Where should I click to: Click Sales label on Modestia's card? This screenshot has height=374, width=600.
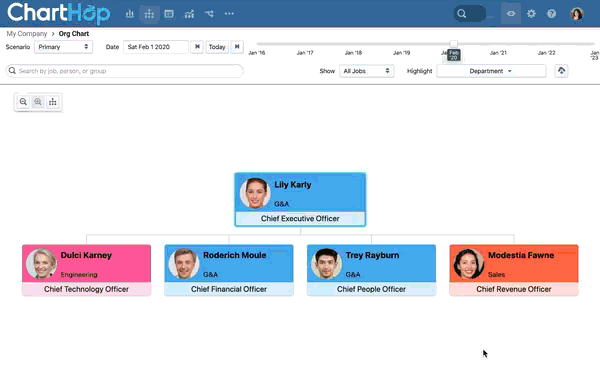click(496, 274)
